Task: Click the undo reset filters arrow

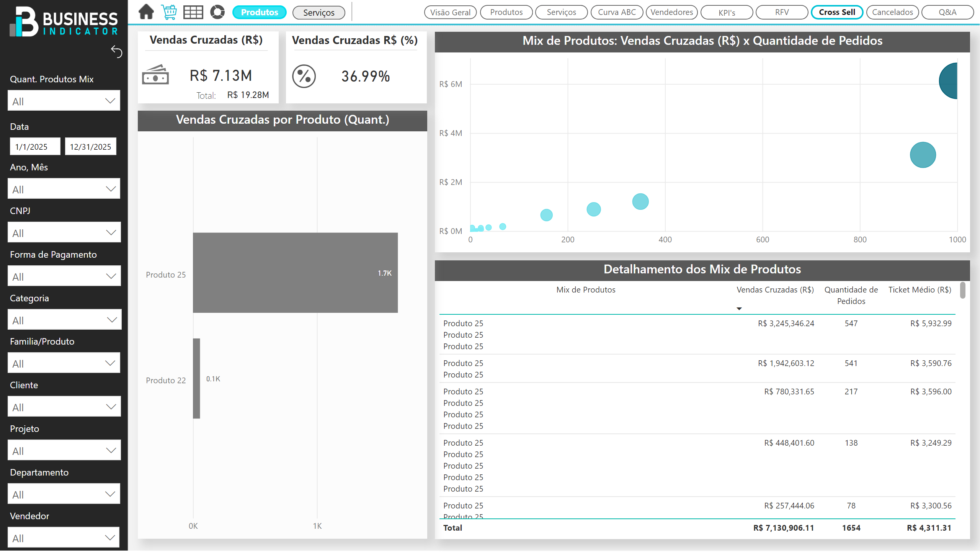Action: click(116, 51)
